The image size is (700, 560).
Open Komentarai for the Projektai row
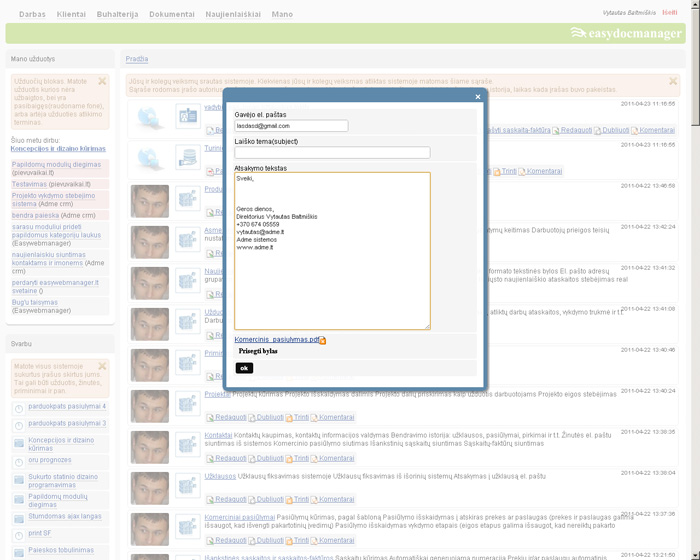coord(336,418)
